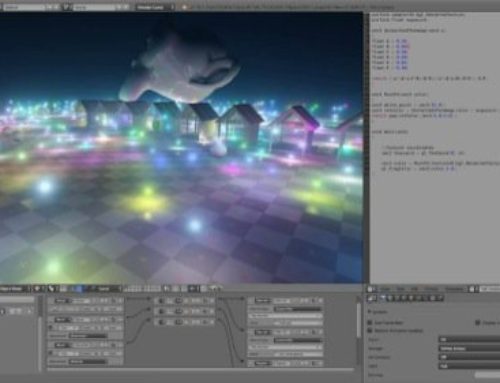This screenshot has height=383, width=500.
Task: Click in the GLSL code text editor area
Action: point(435,147)
